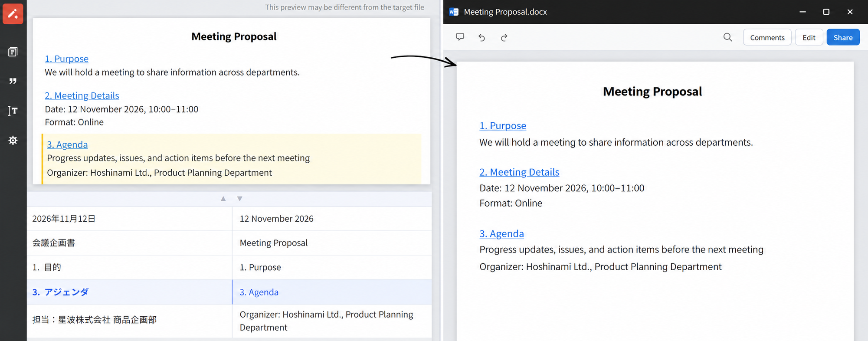
Task: Move up with the upward triangle arrow
Action: tap(223, 199)
